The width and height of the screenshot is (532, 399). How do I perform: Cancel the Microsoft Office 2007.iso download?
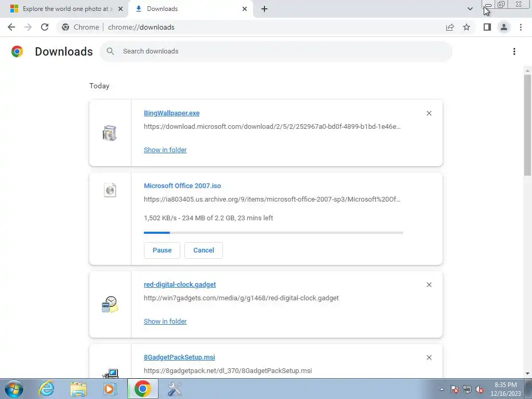pyautogui.click(x=204, y=250)
